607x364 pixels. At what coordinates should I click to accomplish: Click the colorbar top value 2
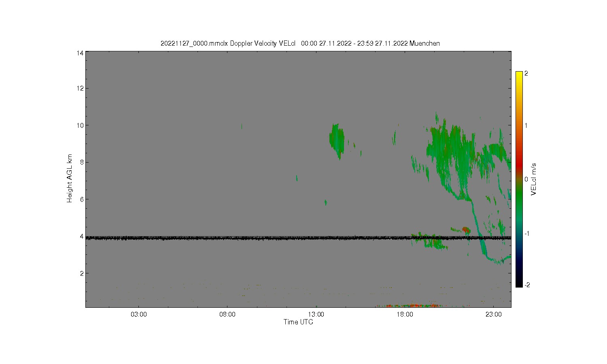coord(526,74)
